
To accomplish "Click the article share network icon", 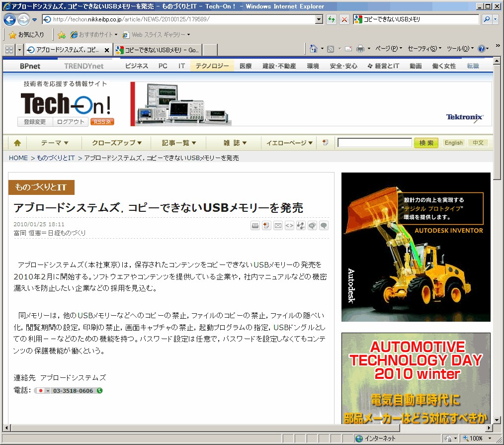I will (x=301, y=225).
